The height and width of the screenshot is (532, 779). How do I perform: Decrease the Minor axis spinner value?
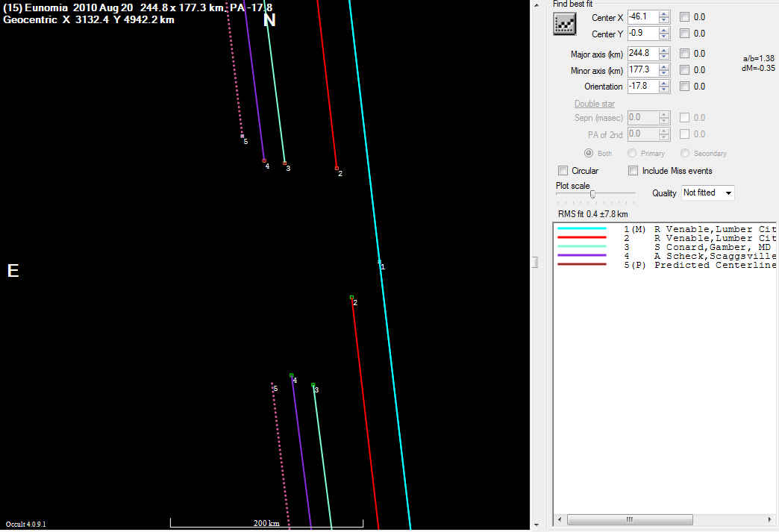pos(664,74)
